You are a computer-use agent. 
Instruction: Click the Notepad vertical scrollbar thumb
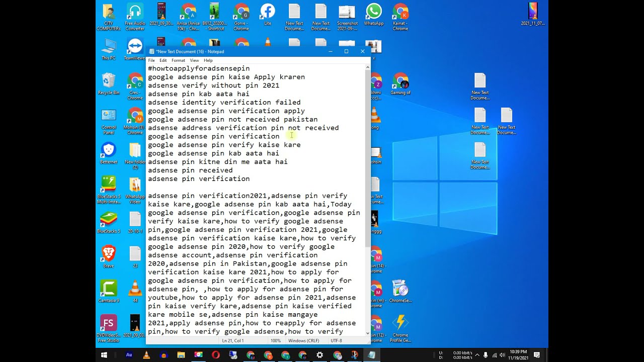coord(368,158)
